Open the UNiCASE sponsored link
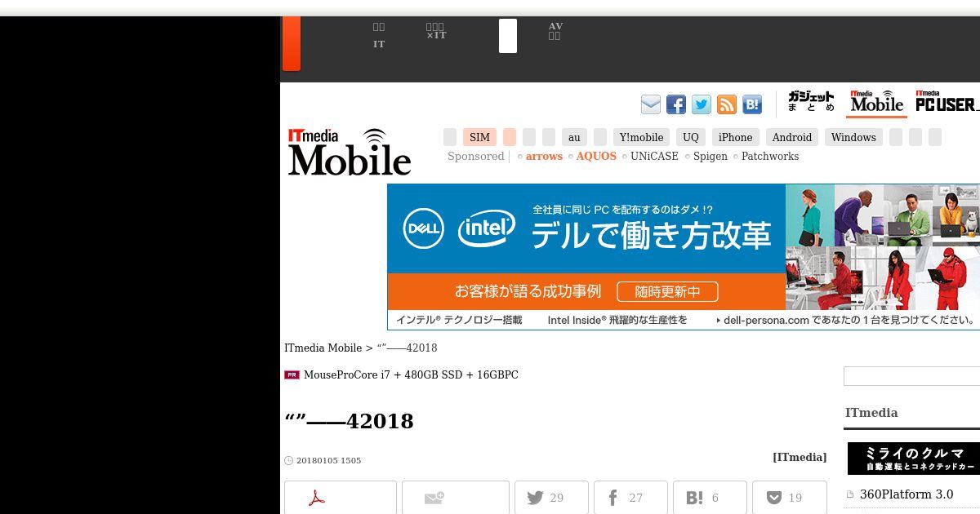Image resolution: width=980 pixels, height=514 pixels. (x=654, y=157)
